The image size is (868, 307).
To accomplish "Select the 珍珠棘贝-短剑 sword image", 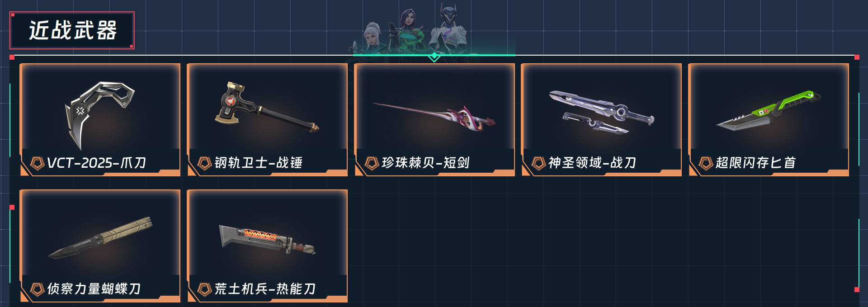I will coord(434,115).
